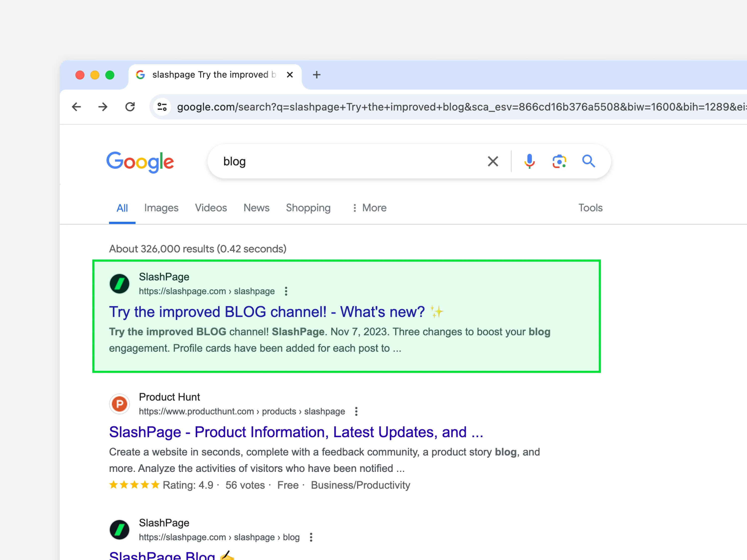Click 'SlashPage' site name on first result
747x560 pixels.
(164, 277)
